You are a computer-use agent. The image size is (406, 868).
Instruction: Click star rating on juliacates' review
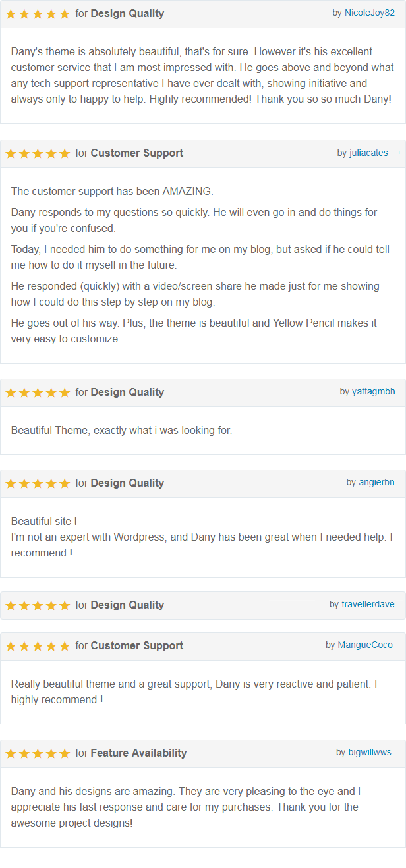(x=38, y=153)
